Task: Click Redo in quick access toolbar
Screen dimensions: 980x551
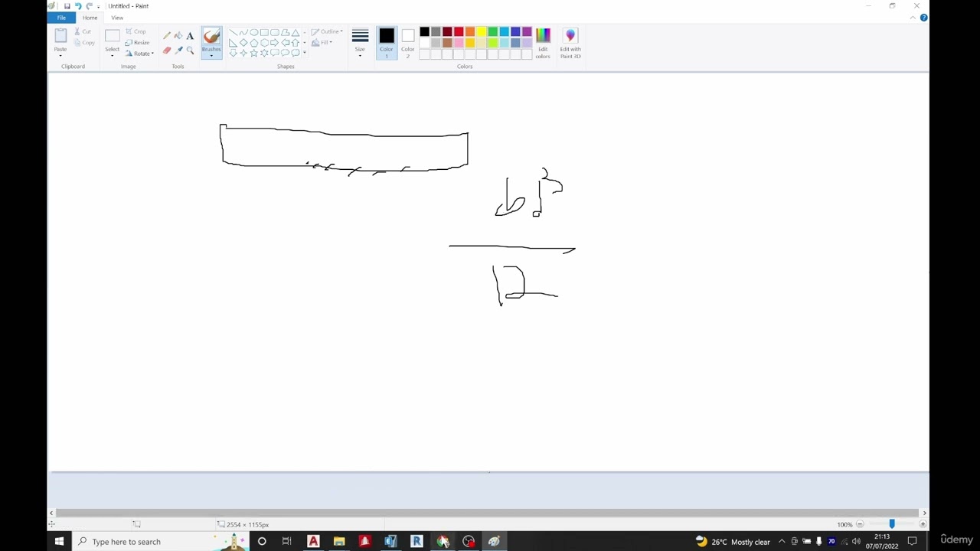Action: 89,6
